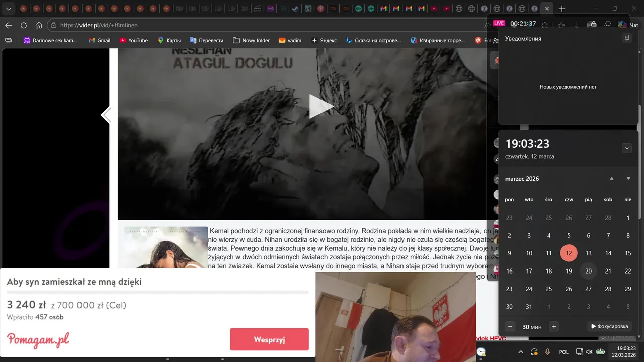Click the white left-arrow panel collapse handle
The width and height of the screenshot is (644, 362).
click(x=107, y=115)
